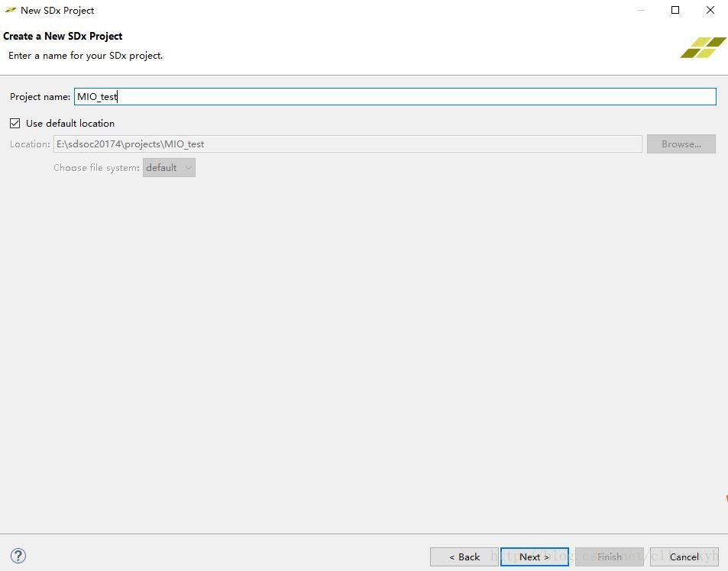728x571 pixels.
Task: Proceed with the Next button
Action: (x=535, y=556)
